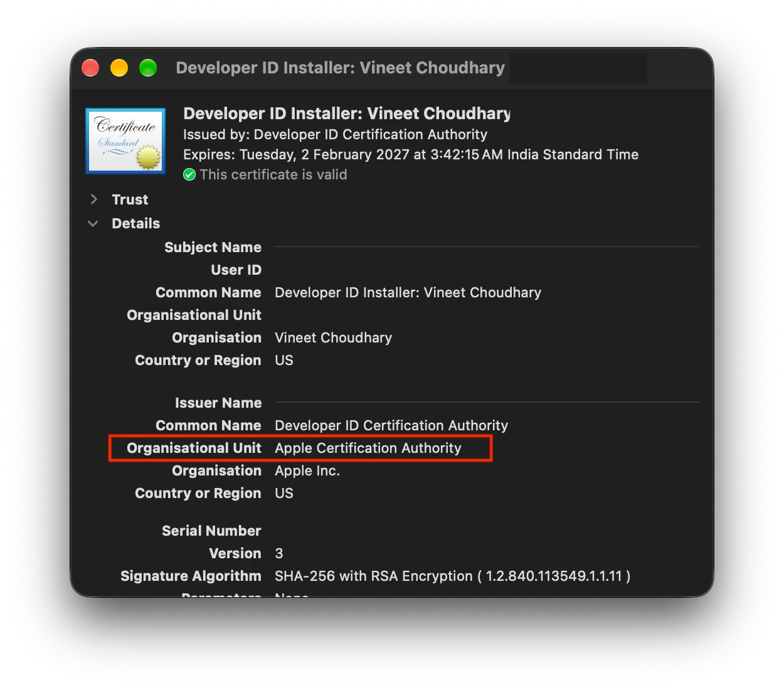Select subject Common Name value
The height and width of the screenshot is (690, 784).
tap(408, 293)
